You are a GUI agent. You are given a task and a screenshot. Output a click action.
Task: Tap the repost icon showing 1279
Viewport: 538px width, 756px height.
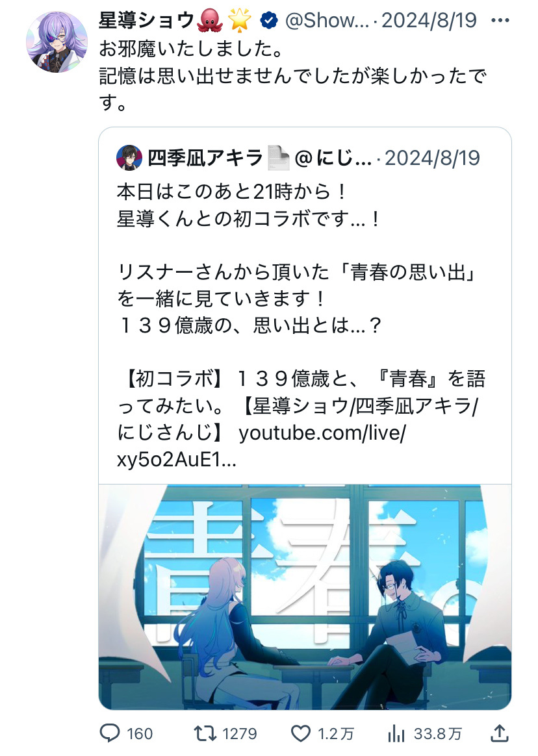click(x=205, y=733)
